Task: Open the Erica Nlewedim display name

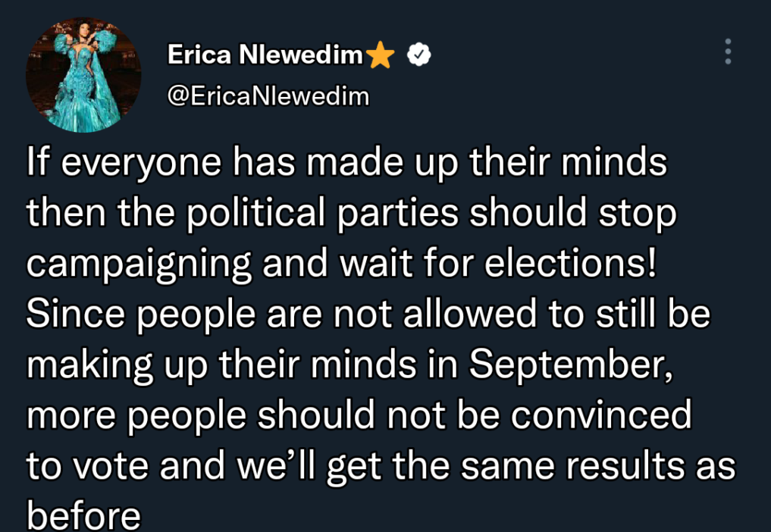Action: [x=265, y=55]
